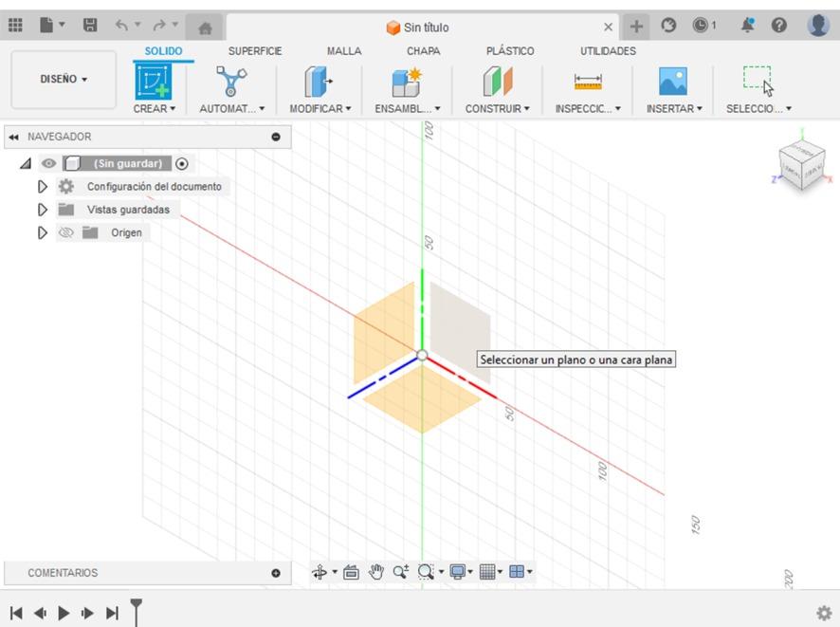Collapse the root component tree
This screenshot has width=840, height=627.
(26, 163)
